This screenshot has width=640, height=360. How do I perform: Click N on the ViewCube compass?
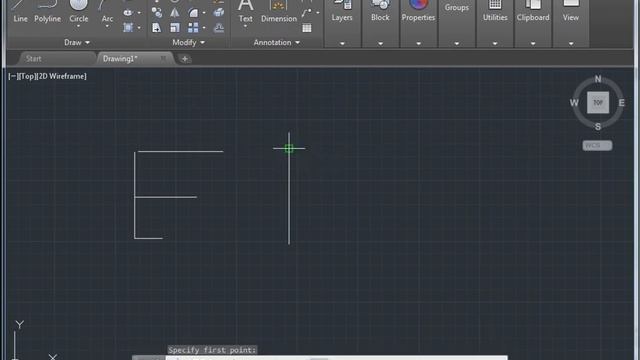pos(598,79)
